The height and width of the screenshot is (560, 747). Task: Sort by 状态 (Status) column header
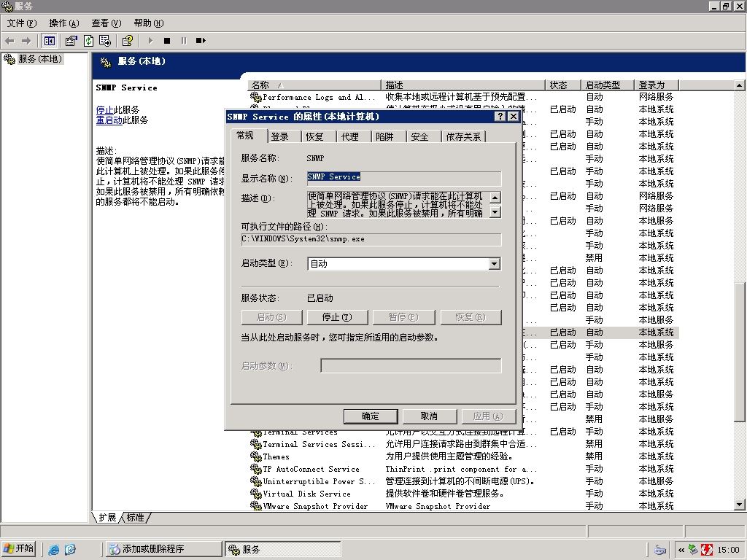tap(563, 85)
